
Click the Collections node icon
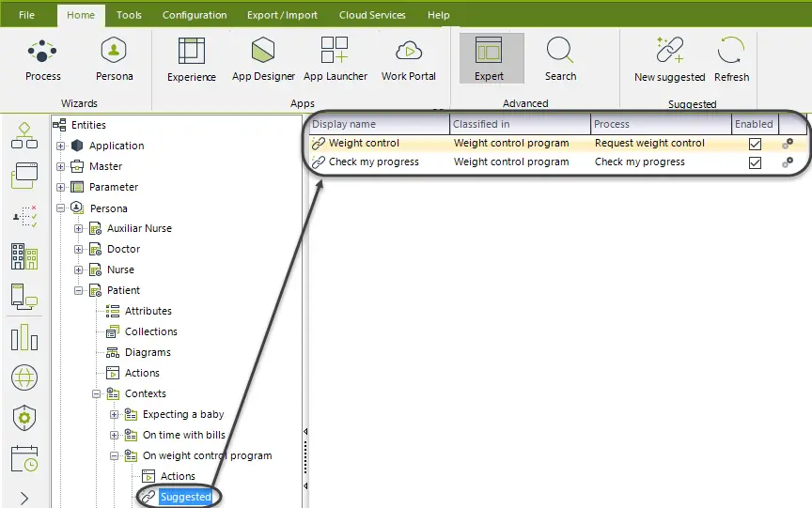coord(113,331)
